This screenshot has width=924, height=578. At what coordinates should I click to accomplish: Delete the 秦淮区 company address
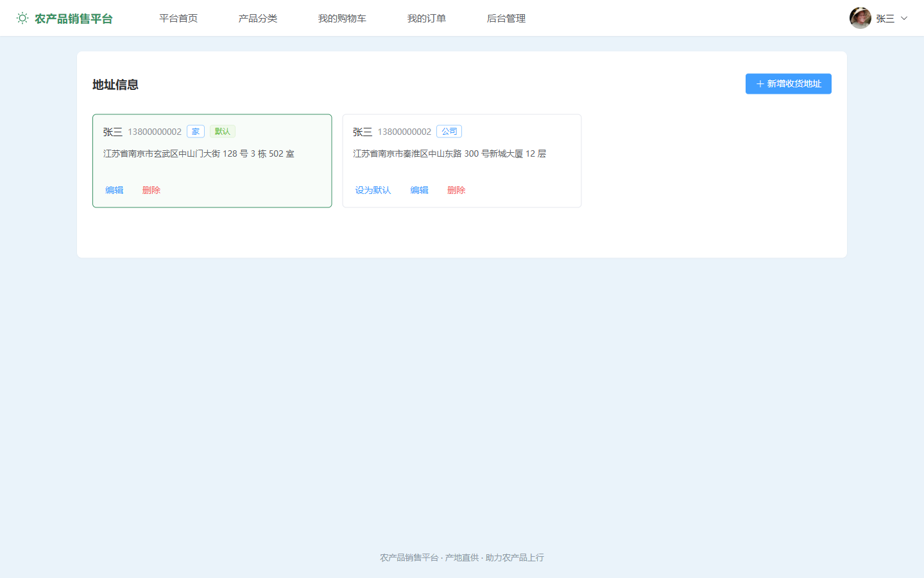[456, 190]
